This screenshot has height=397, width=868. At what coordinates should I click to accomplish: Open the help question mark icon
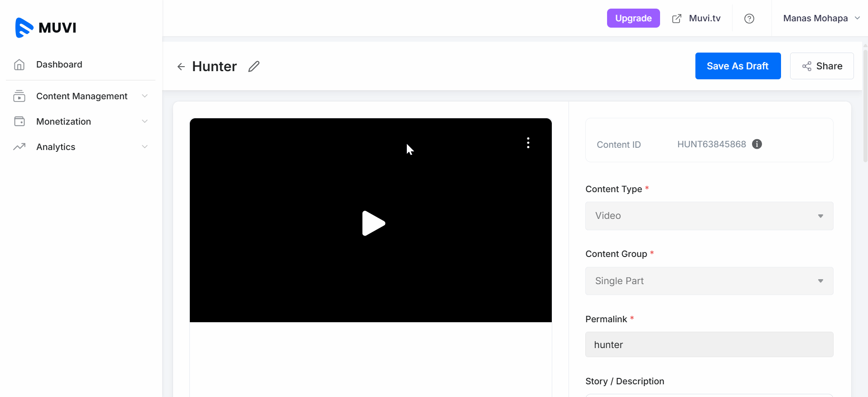coord(749,19)
